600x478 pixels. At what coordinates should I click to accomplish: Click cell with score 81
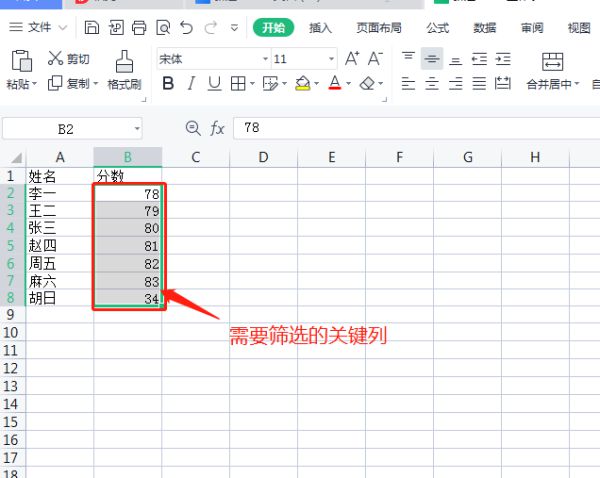(x=127, y=246)
